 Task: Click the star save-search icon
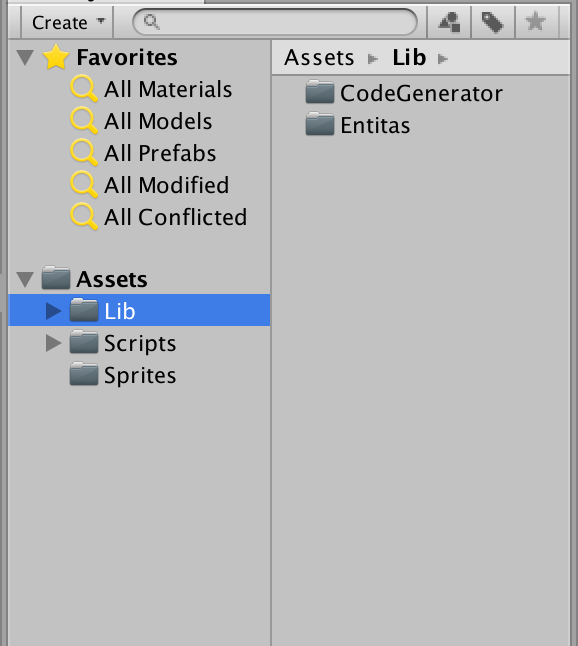[536, 22]
